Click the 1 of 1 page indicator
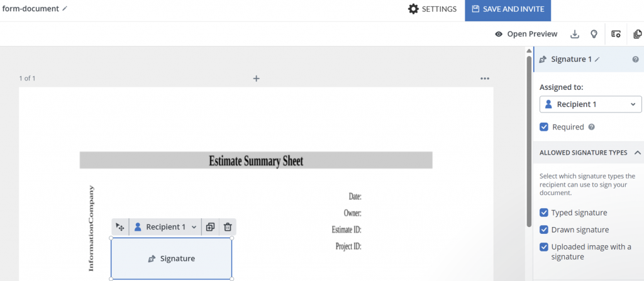Viewport: 644px width, 281px height. click(27, 78)
